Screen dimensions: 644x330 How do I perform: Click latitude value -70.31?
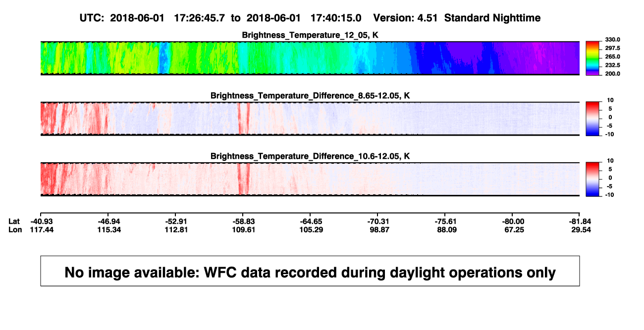[x=378, y=221]
